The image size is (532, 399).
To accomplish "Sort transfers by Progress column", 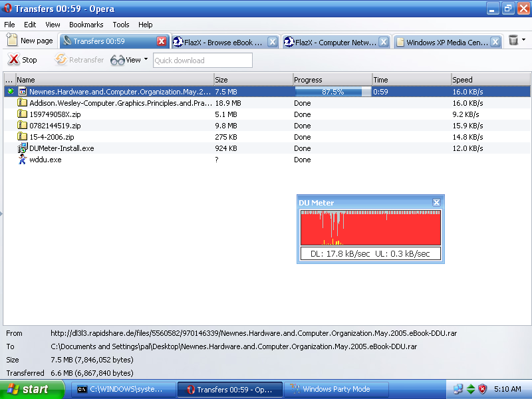I will (x=332, y=79).
